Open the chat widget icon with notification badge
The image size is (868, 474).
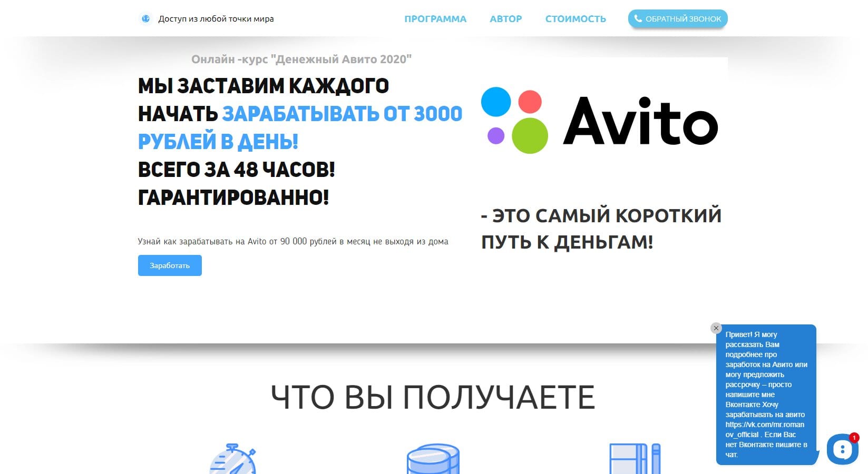842,449
